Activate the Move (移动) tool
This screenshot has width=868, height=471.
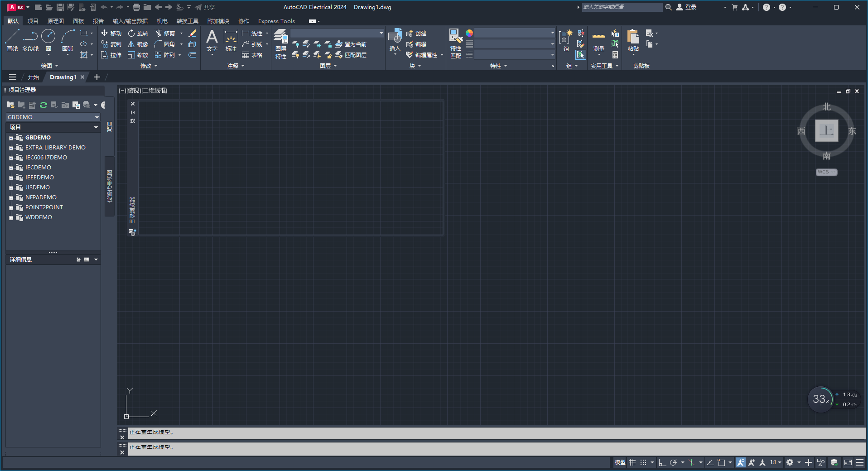111,33
